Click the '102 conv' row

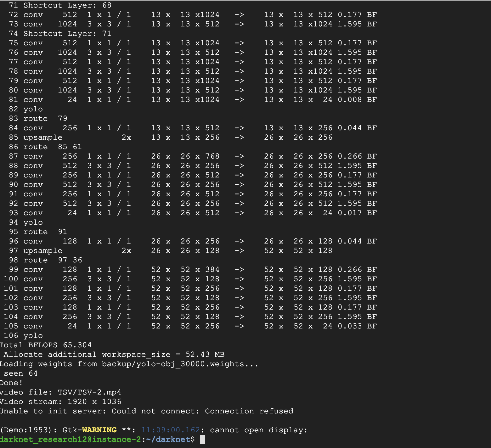click(x=190, y=298)
